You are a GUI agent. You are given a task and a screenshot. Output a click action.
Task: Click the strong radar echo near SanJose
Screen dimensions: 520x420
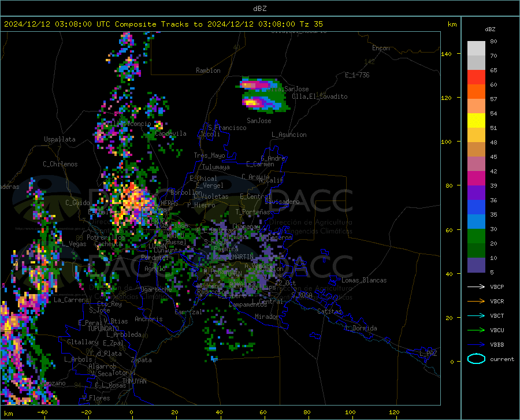point(251,102)
